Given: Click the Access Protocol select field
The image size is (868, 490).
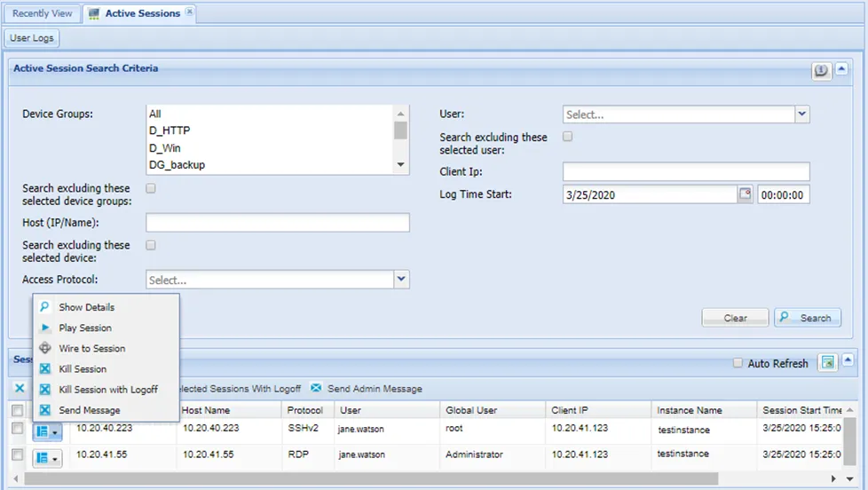Looking at the screenshot, I should [270, 280].
